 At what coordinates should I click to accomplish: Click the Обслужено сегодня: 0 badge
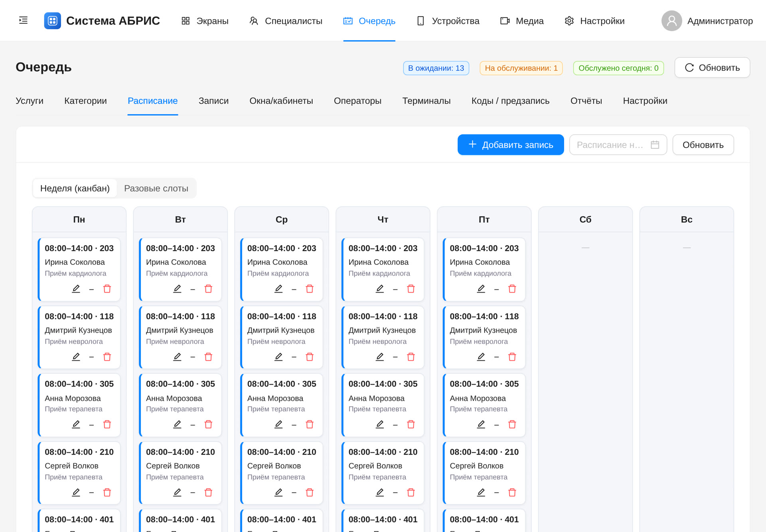tap(618, 68)
